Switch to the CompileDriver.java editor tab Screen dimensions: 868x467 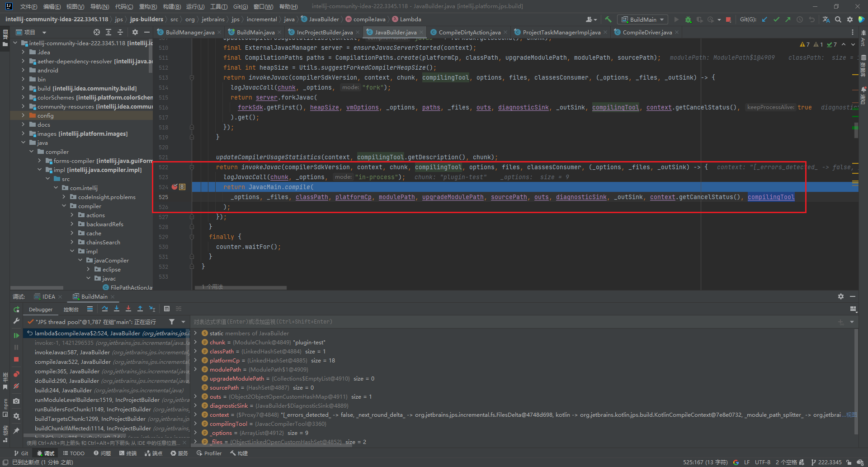pos(647,32)
